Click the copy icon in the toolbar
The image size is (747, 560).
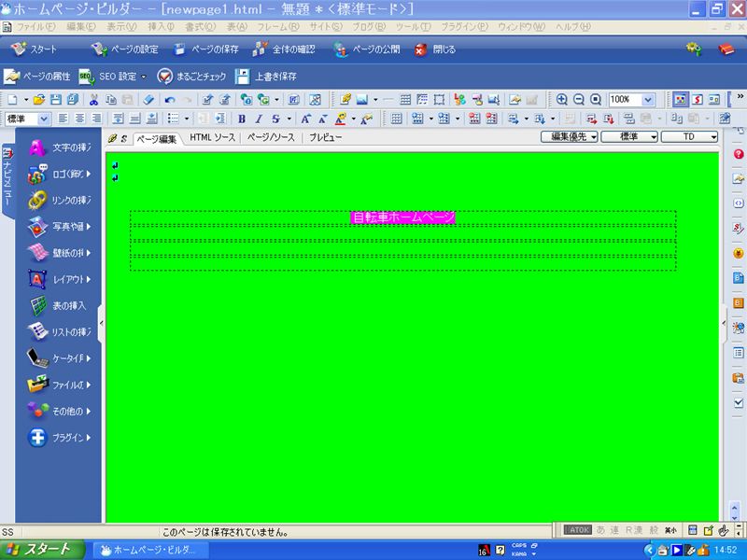pos(111,100)
